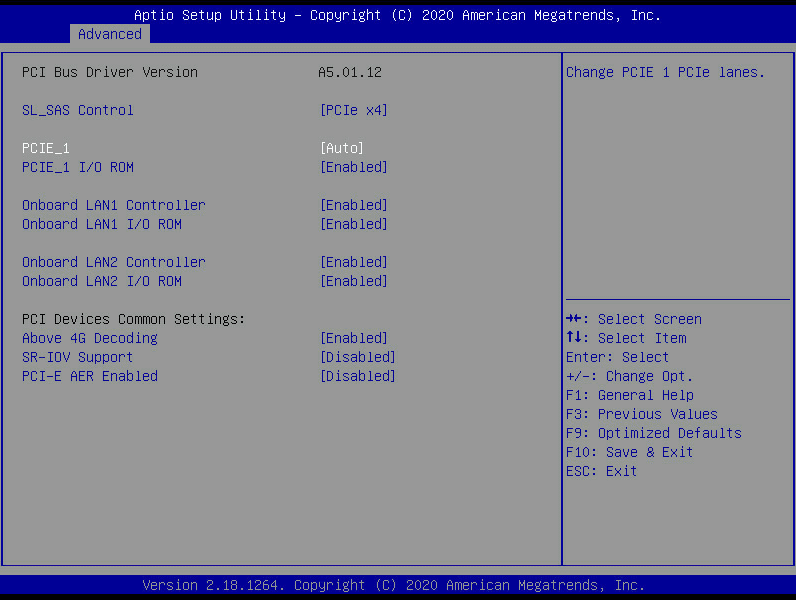This screenshot has height=600, width=796.
Task: Select the PCIE_1 I/O ROM setting
Action: click(x=78, y=168)
